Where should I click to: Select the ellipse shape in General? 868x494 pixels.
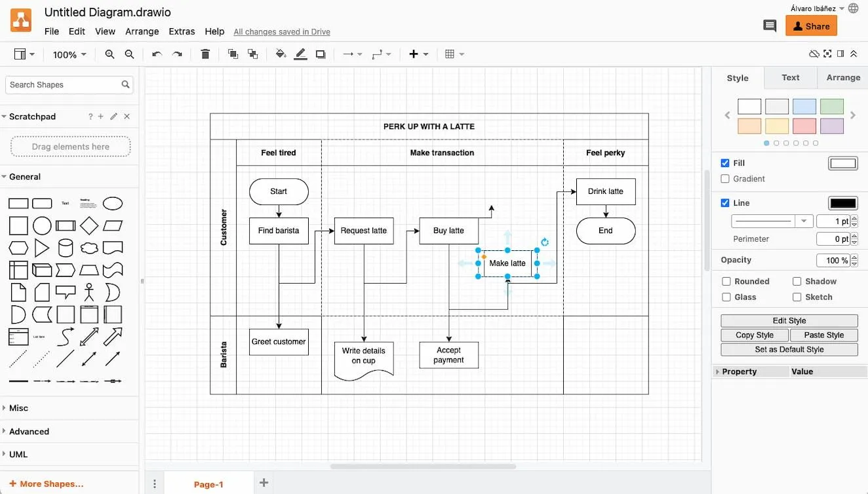tap(113, 204)
